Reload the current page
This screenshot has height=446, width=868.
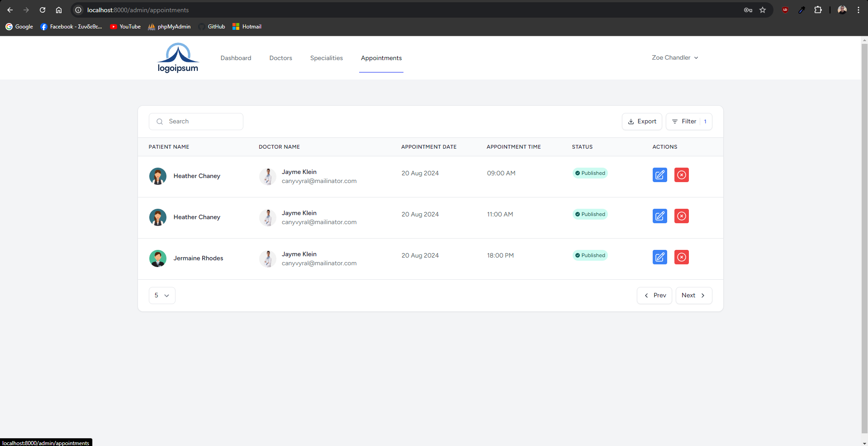point(43,10)
